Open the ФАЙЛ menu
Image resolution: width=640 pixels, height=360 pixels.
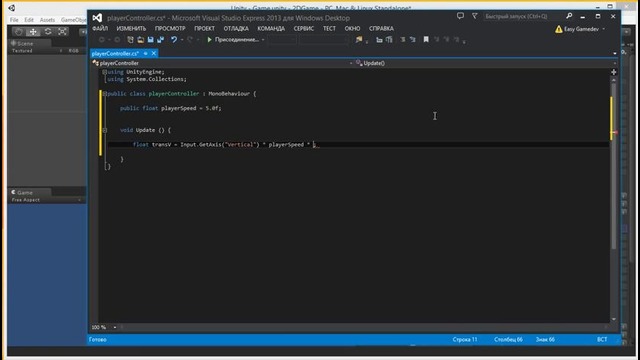100,29
